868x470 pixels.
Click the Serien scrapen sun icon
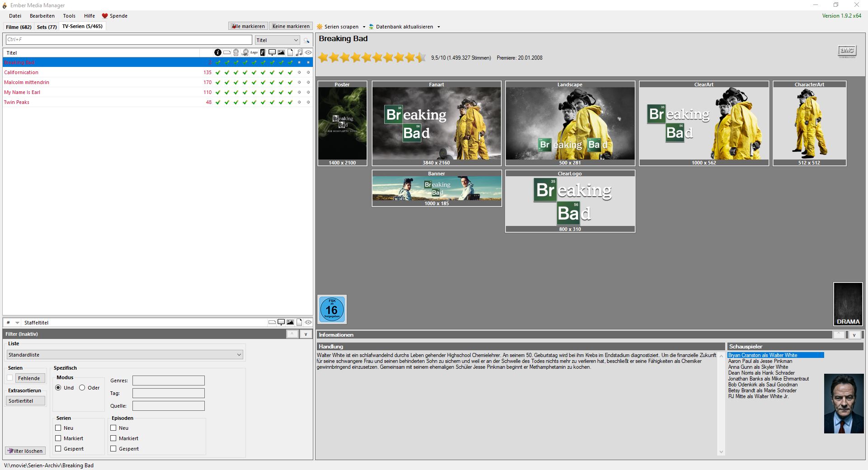tap(320, 27)
